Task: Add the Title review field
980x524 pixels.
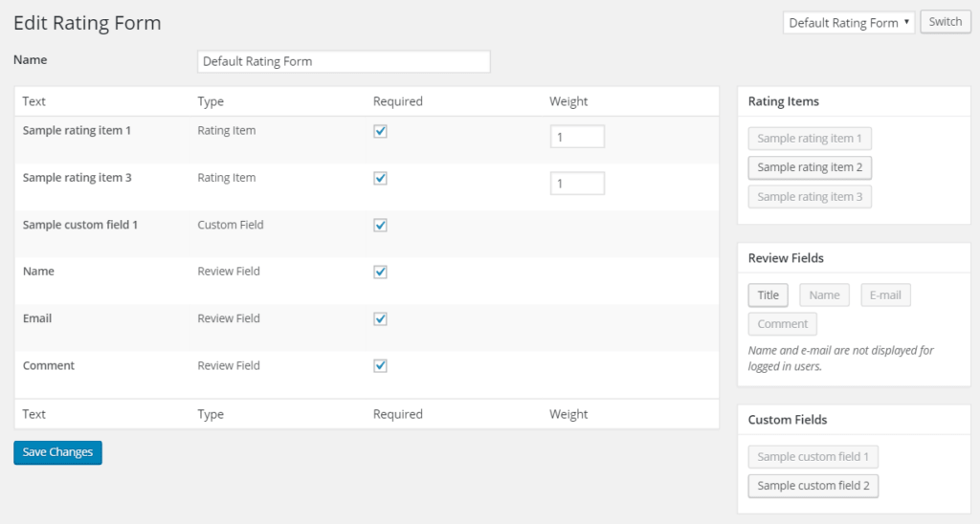Action: pyautogui.click(x=768, y=295)
